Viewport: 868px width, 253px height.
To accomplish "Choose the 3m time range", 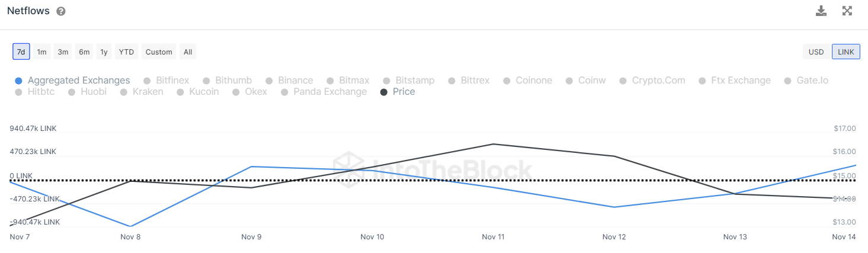I will 63,52.
